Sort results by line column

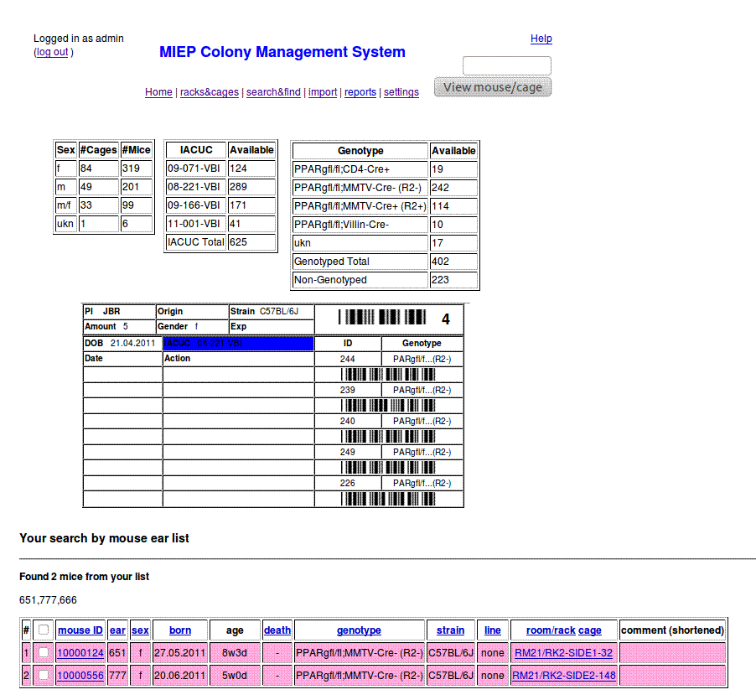click(492, 630)
